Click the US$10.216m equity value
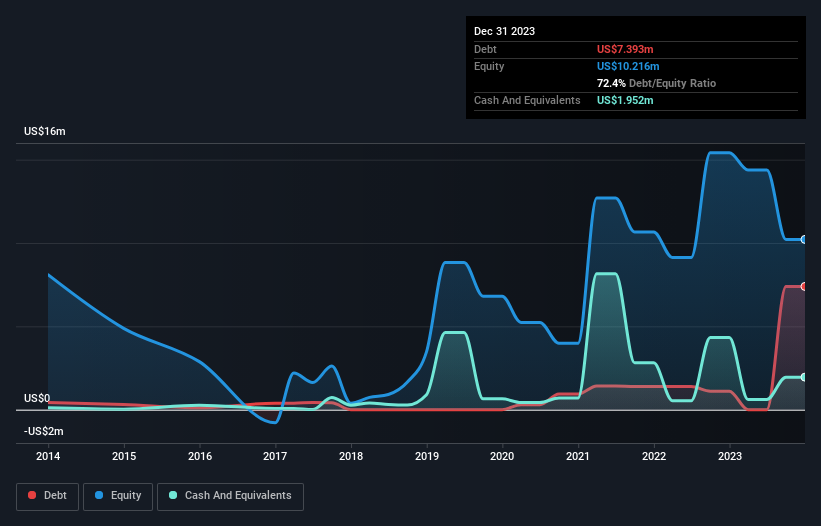Viewport: 821px width, 526px height. pyautogui.click(x=628, y=66)
